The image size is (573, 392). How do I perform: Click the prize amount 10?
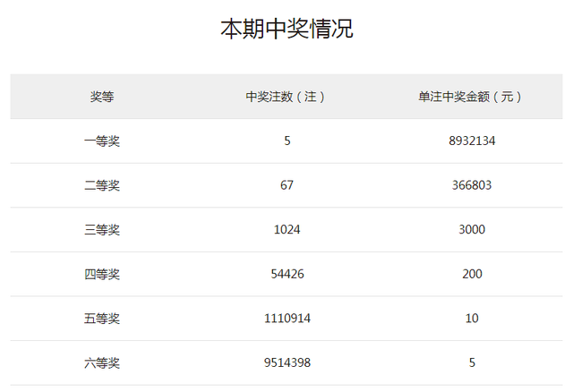tap(472, 319)
